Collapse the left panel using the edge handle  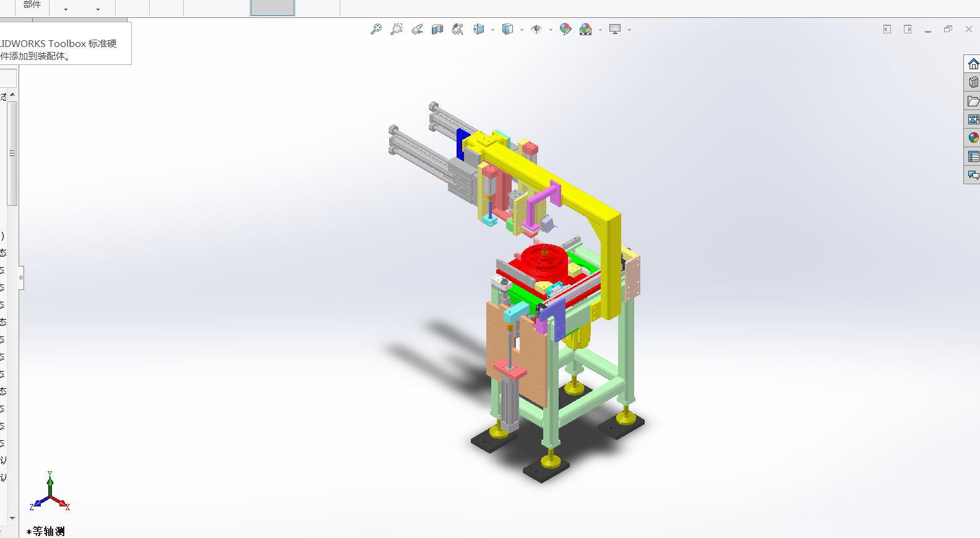click(x=21, y=278)
